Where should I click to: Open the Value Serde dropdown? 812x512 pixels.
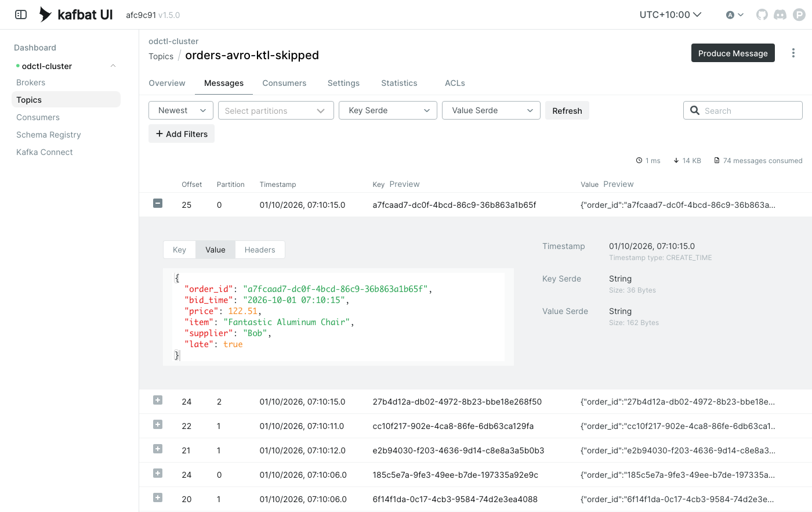point(491,110)
